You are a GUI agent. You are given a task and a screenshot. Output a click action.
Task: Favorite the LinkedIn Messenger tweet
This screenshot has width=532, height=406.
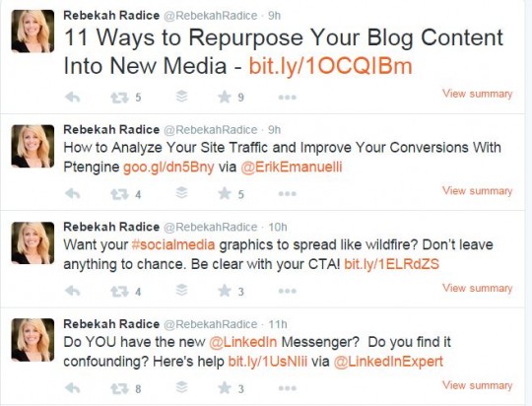[225, 388]
